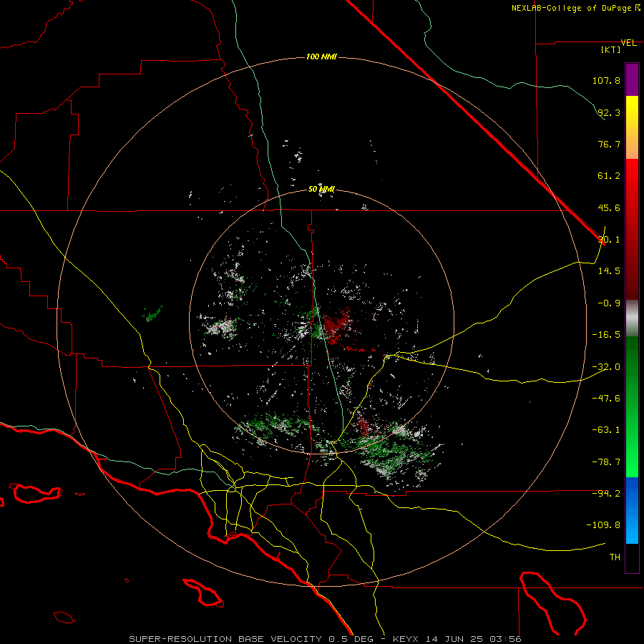644x644 pixels.
Task: Click the -32.0 scale value
Action: 606,367
